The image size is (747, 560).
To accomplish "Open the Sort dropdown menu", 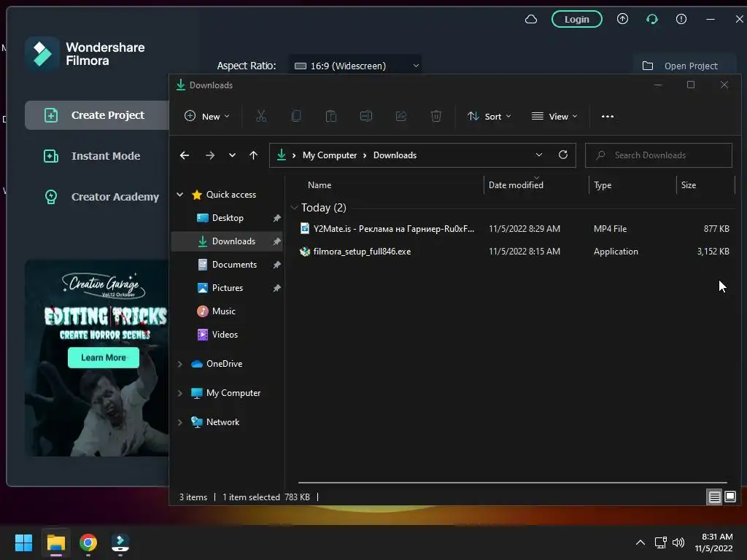I will tap(489, 116).
